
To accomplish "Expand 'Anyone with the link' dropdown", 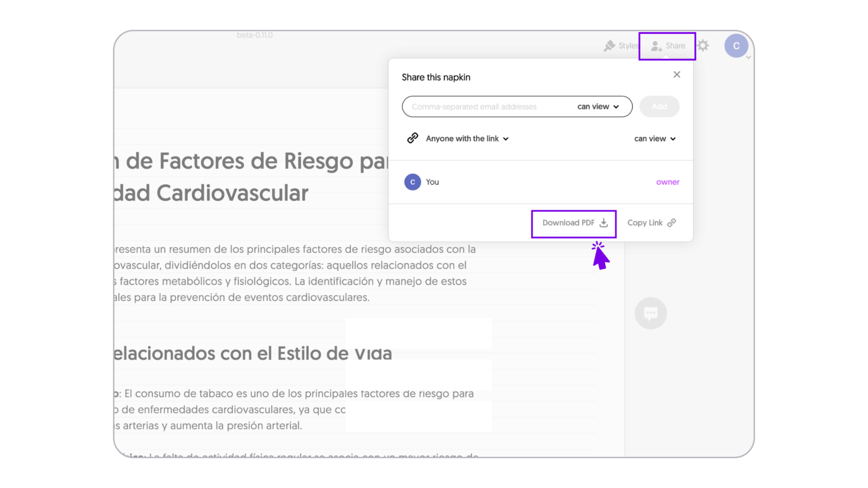I will (467, 138).
